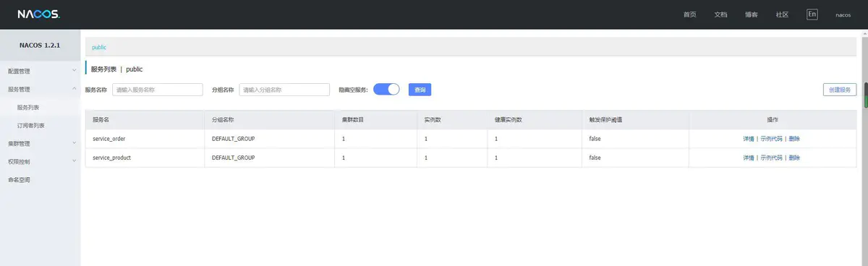The width and height of the screenshot is (868, 266).
Task: Open 博客 in top navigation
Action: (752, 14)
